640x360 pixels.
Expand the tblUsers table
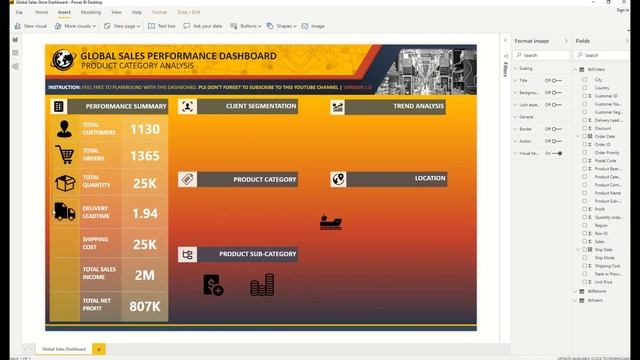click(576, 300)
